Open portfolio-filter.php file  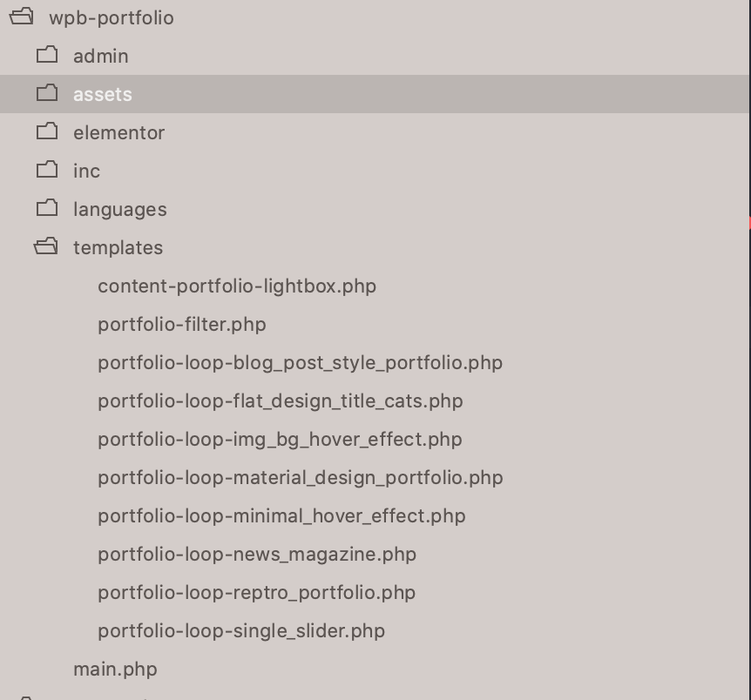coord(182,325)
